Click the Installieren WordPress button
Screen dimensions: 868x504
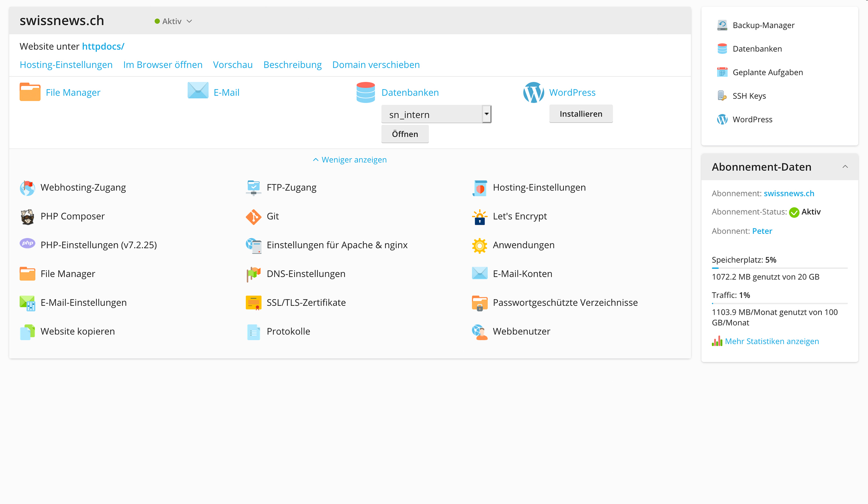pos(581,114)
